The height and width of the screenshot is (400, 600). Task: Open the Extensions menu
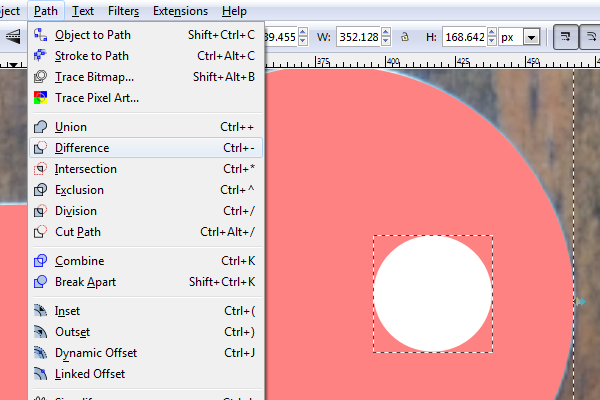click(180, 11)
